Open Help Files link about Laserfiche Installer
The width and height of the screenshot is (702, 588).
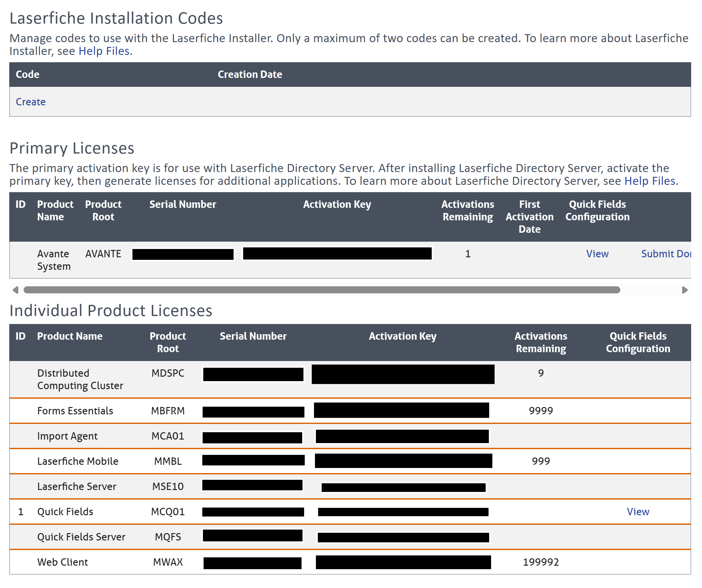pos(104,51)
